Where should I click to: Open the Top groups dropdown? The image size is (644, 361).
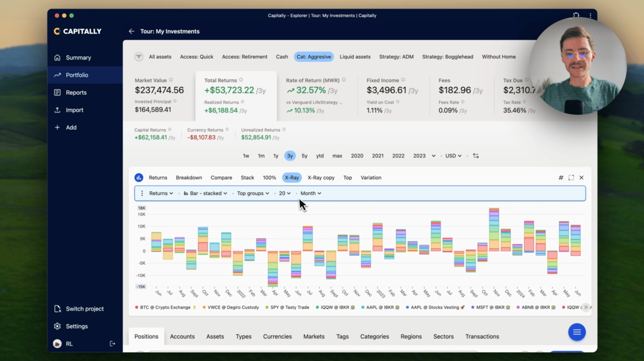pyautogui.click(x=253, y=193)
